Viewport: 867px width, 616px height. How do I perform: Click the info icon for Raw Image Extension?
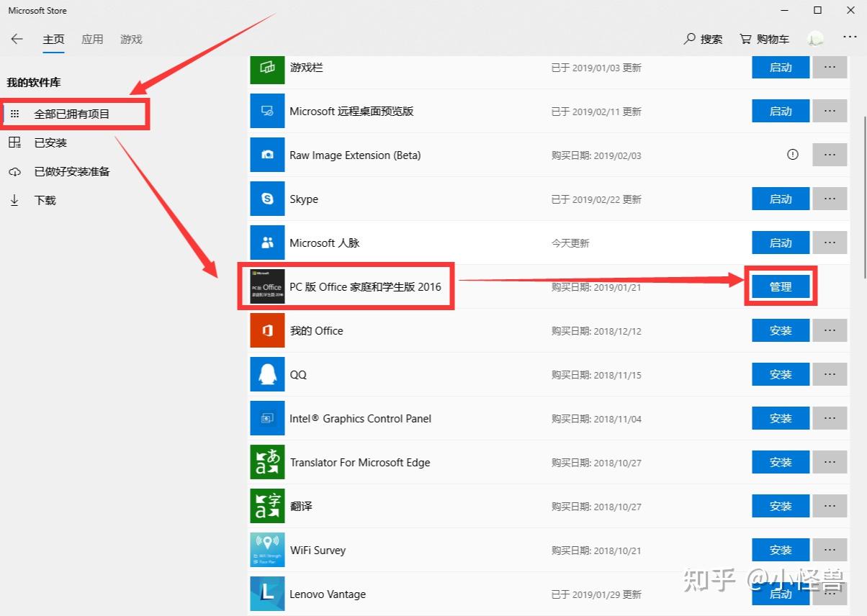pyautogui.click(x=793, y=155)
